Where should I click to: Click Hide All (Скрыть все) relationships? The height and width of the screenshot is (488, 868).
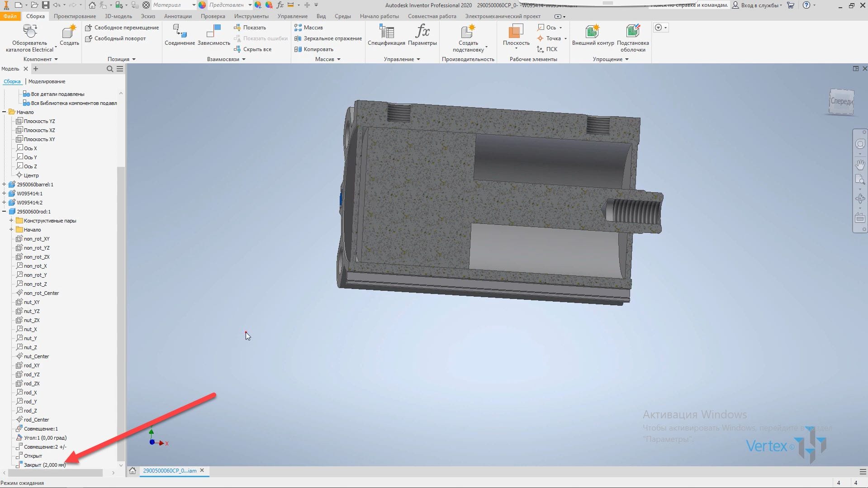tap(252, 49)
